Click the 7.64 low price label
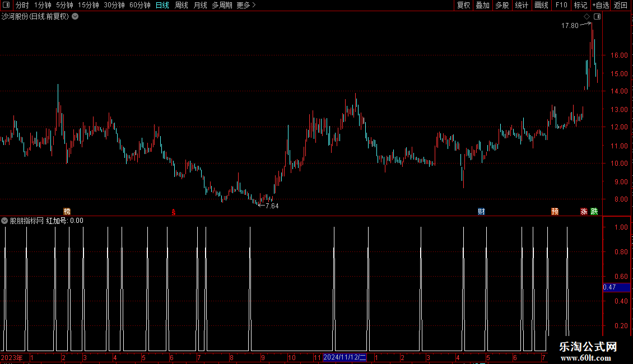 (272, 206)
